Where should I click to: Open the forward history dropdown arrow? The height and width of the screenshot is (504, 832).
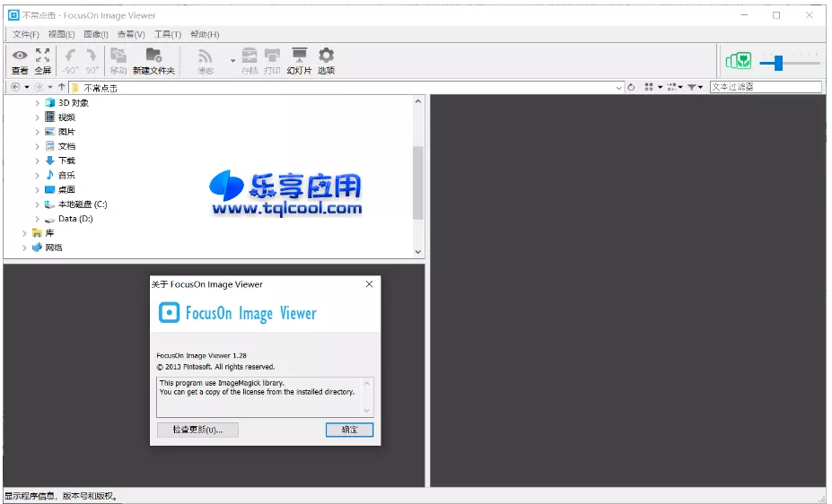tap(50, 87)
